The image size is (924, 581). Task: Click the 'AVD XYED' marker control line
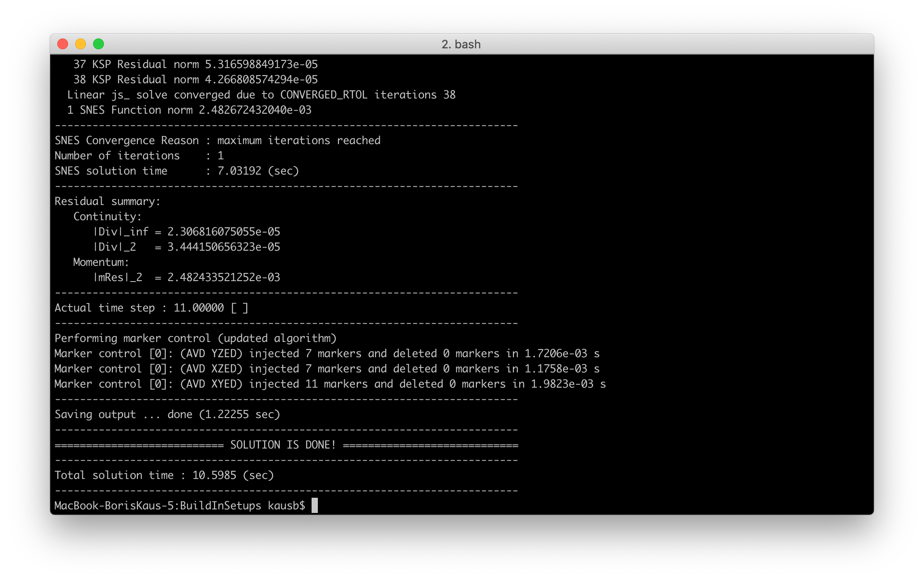(330, 384)
